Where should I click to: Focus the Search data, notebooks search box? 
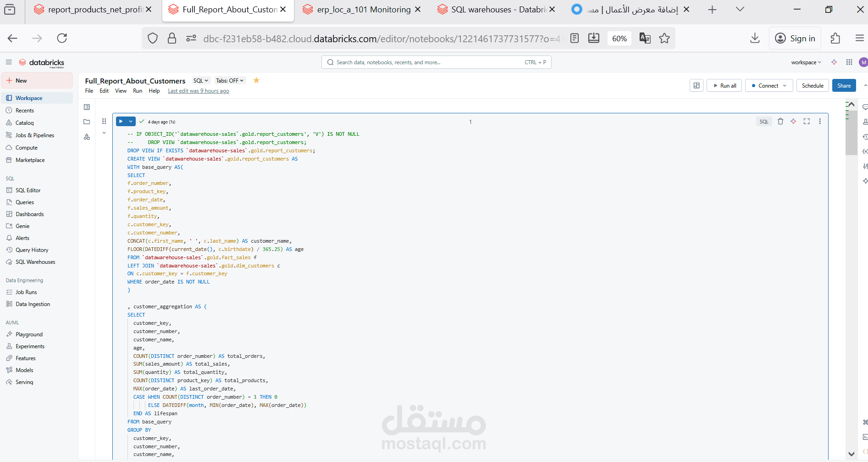point(436,62)
